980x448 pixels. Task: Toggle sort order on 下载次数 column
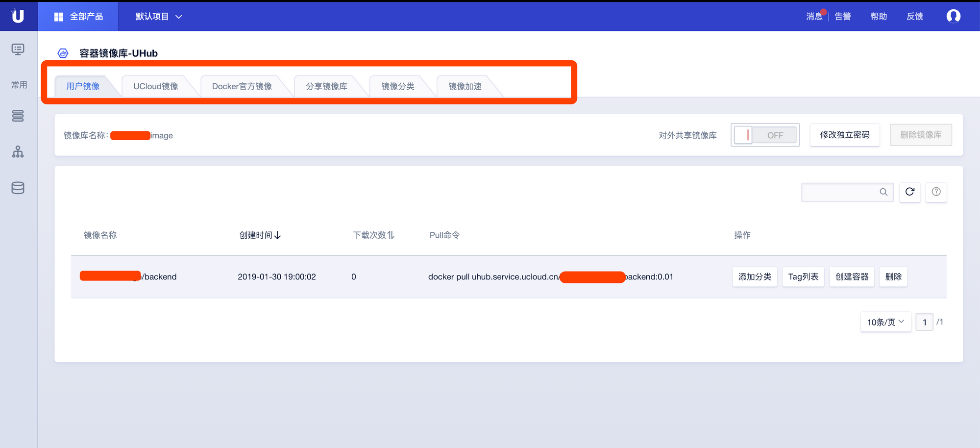pyautogui.click(x=390, y=235)
